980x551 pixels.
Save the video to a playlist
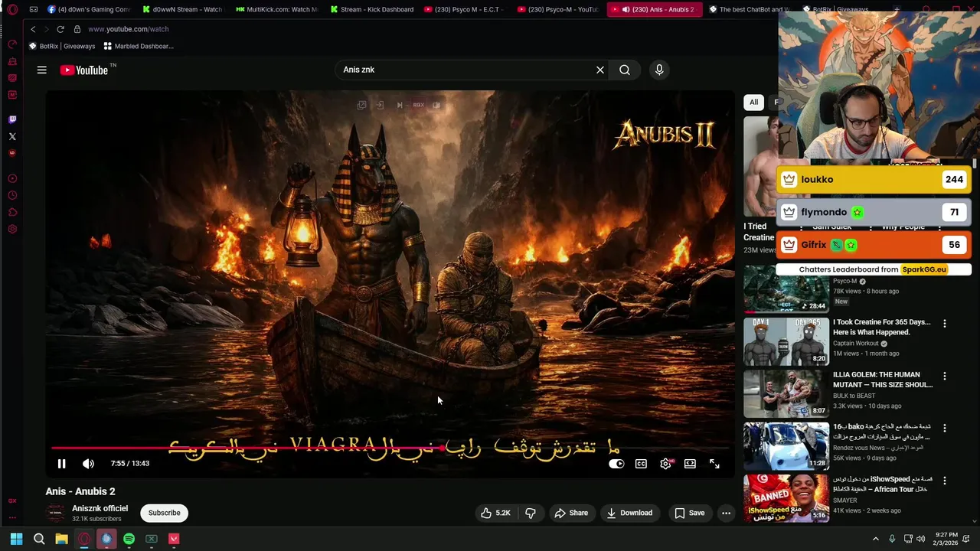[x=689, y=513]
